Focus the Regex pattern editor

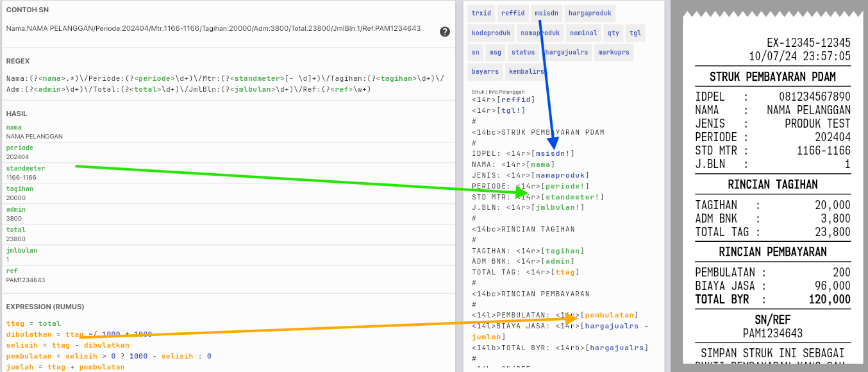point(224,83)
